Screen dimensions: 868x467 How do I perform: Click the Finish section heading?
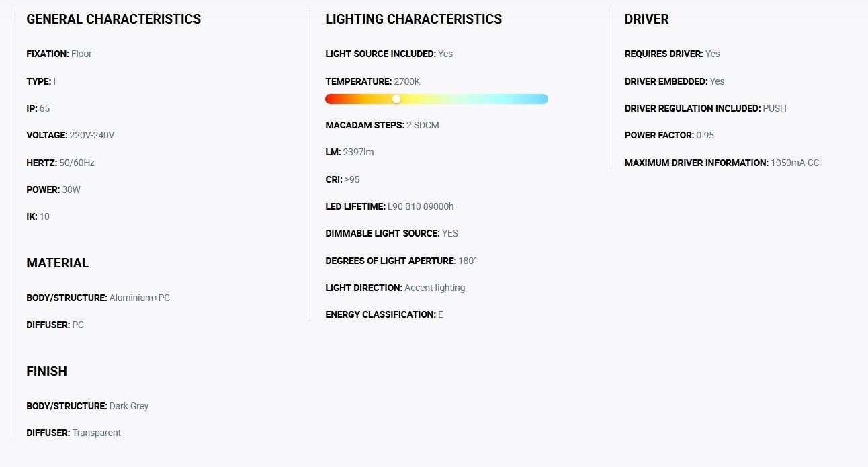pyautogui.click(x=46, y=372)
